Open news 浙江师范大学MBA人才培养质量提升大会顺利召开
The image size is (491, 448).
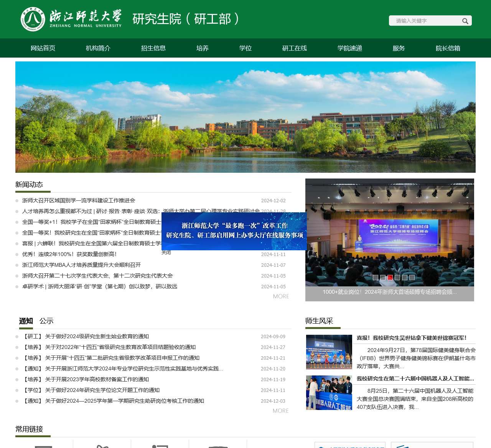click(x=81, y=265)
